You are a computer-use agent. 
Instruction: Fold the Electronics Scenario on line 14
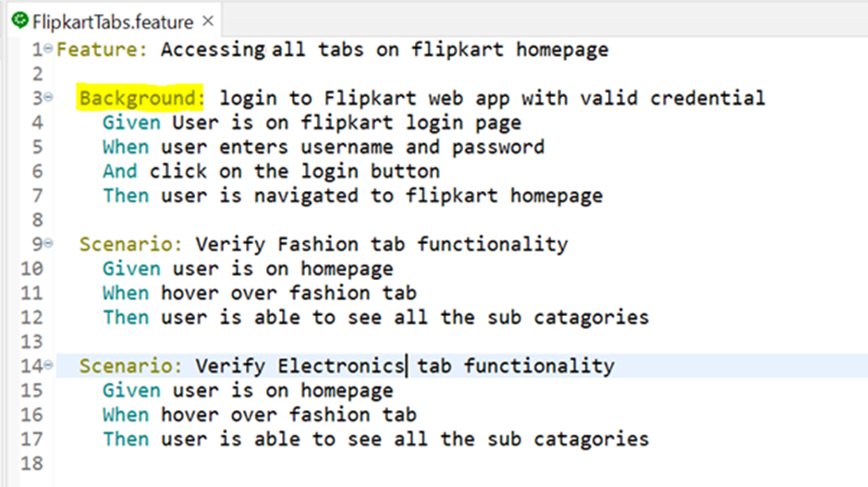pyautogui.click(x=49, y=366)
